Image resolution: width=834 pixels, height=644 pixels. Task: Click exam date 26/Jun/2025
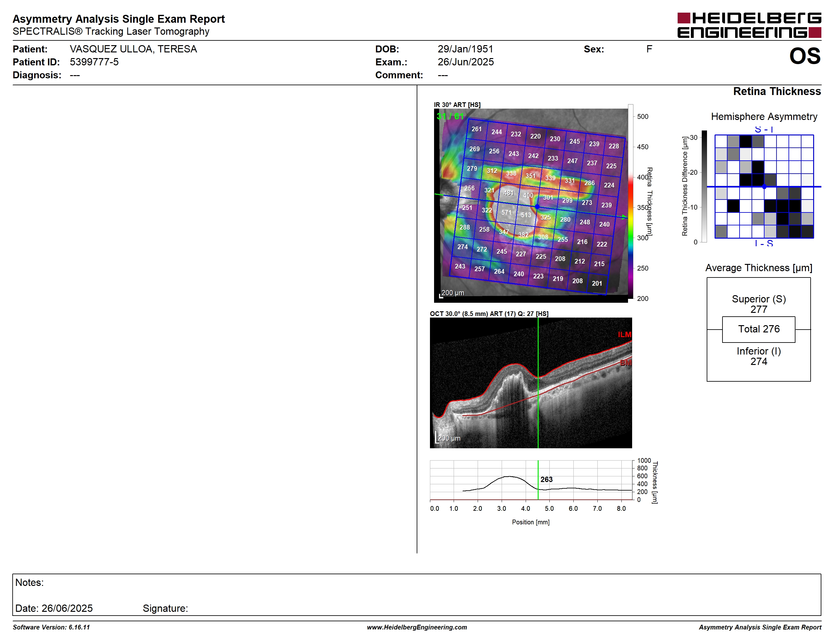[466, 62]
